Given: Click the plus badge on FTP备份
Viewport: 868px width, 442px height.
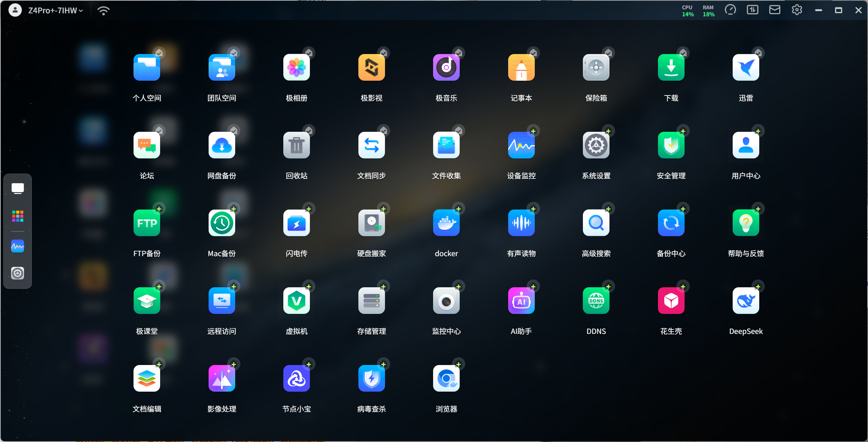Looking at the screenshot, I should point(159,209).
